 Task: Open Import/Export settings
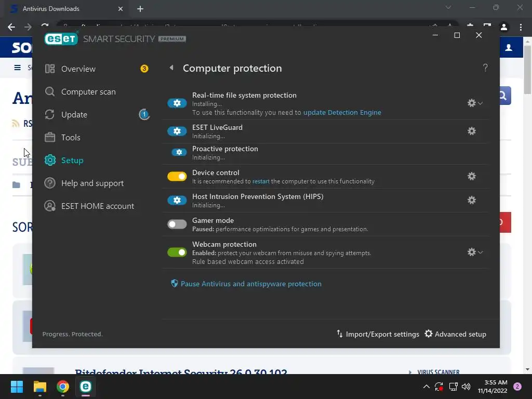(378, 334)
